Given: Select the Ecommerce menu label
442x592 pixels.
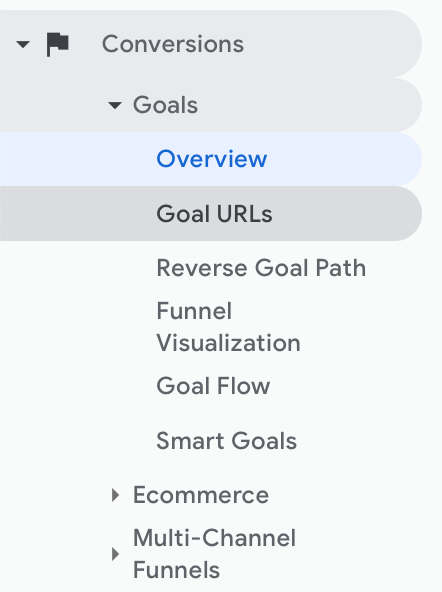Looking at the screenshot, I should coord(201,495).
